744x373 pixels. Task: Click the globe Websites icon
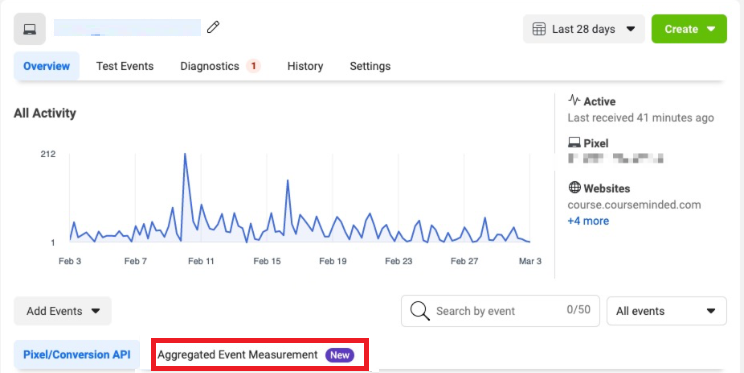(x=575, y=187)
